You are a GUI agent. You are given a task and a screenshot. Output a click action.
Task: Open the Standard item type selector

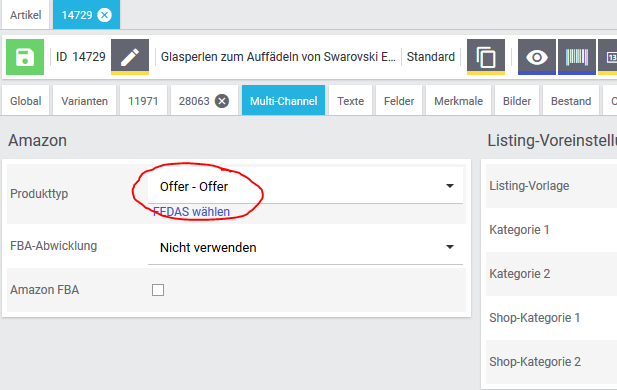tap(430, 57)
